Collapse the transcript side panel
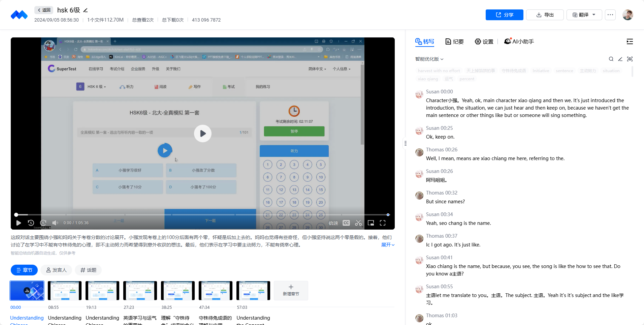This screenshot has width=644, height=325. point(630,41)
